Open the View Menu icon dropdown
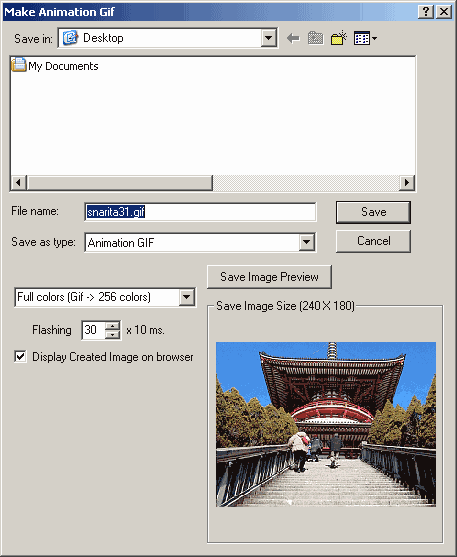Screen dimensions: 457x557 coord(365,38)
